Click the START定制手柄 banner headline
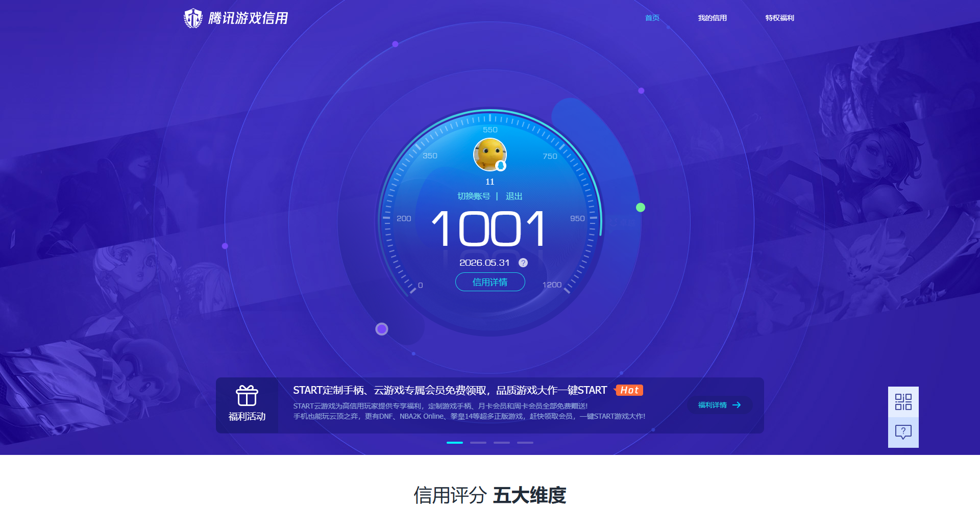980x509 pixels. (450, 390)
